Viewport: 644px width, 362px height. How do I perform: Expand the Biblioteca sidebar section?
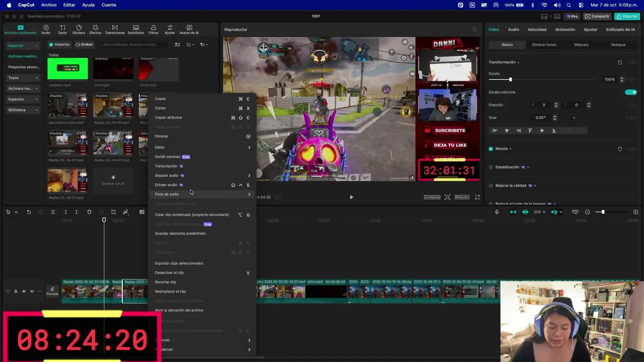pyautogui.click(x=36, y=110)
